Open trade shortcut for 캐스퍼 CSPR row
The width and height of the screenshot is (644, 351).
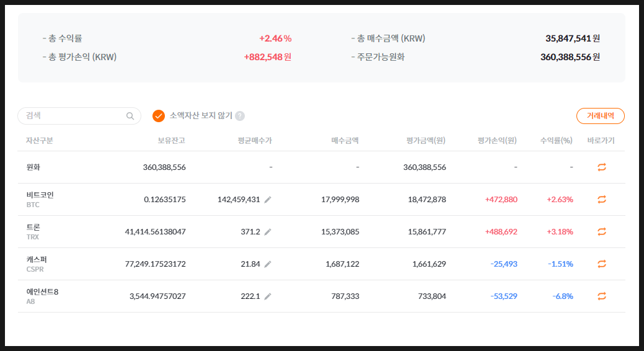click(602, 264)
